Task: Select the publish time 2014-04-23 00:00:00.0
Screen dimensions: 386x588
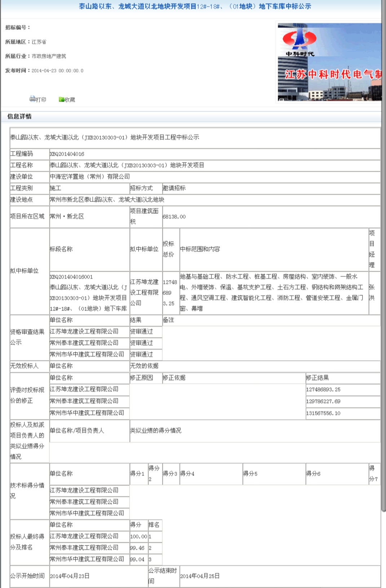Action: click(x=57, y=71)
